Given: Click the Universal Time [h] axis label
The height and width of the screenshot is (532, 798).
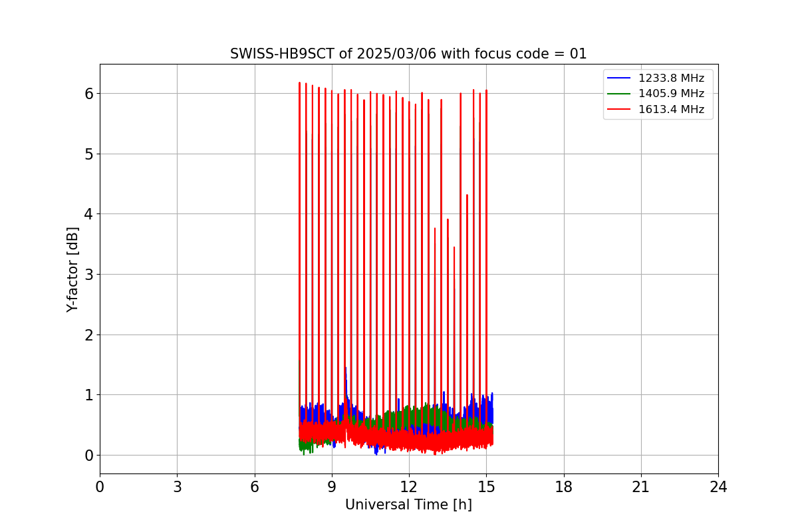Looking at the screenshot, I should pos(408,505).
